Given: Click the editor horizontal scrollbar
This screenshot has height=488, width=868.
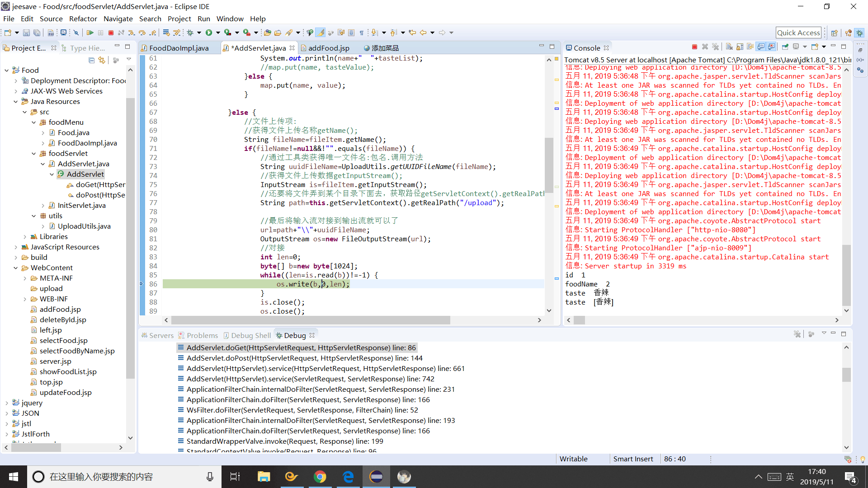Looking at the screenshot, I should tap(310, 320).
